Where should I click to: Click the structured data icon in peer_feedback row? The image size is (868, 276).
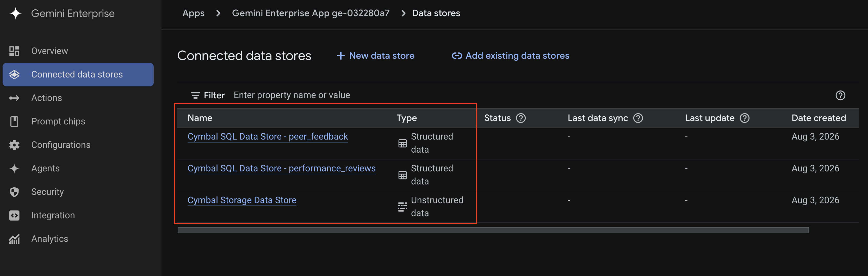(402, 143)
